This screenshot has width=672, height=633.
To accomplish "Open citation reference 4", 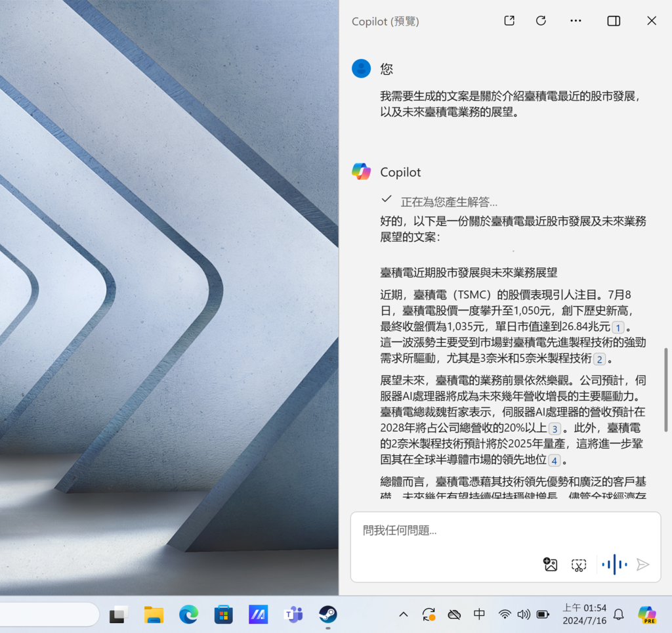I will 554,460.
